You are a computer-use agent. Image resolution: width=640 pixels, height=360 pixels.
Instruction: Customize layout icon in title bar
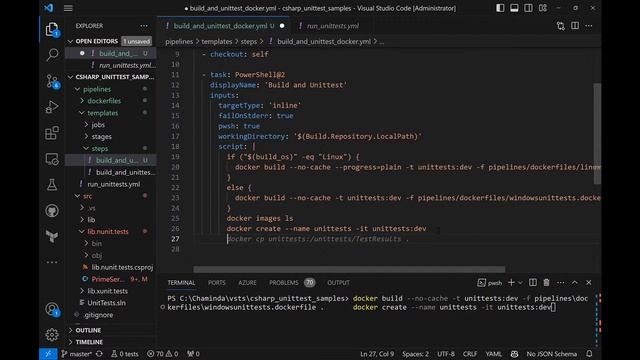[543, 8]
